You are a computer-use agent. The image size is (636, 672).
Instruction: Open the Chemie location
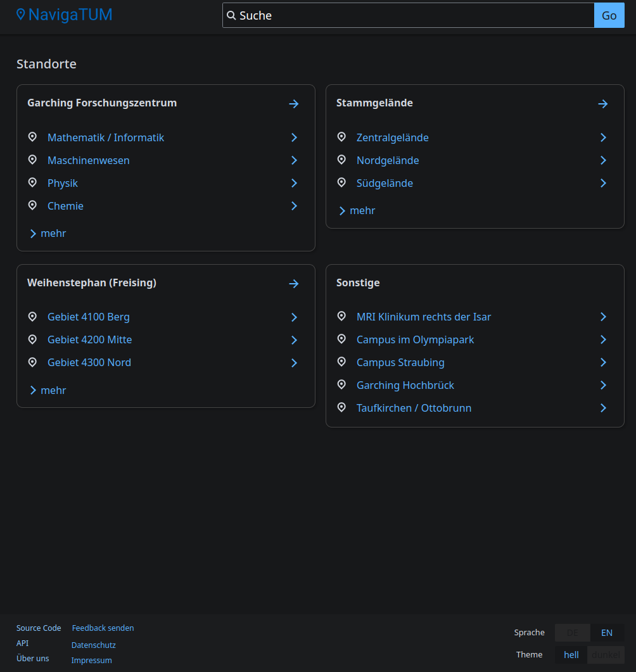[66, 206]
